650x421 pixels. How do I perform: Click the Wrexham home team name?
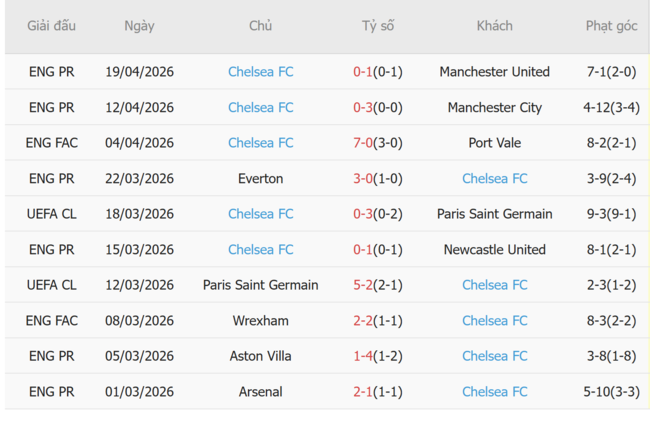click(260, 321)
